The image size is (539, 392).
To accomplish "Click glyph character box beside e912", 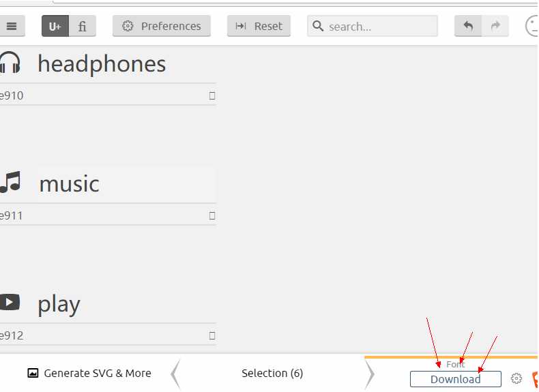I will pos(212,335).
